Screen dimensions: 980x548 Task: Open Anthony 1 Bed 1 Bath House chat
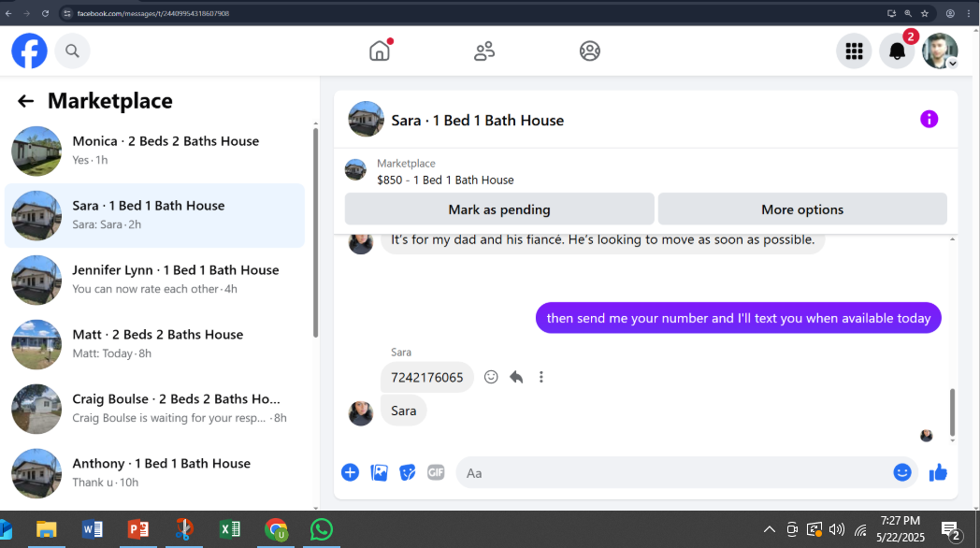coord(154,472)
